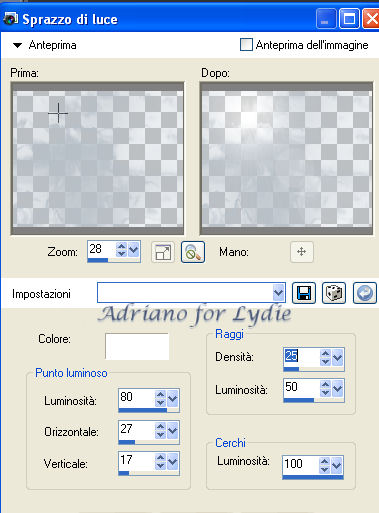Maximize the Sprazzo di luce dialog
This screenshot has height=513, width=379.
coord(349,19)
